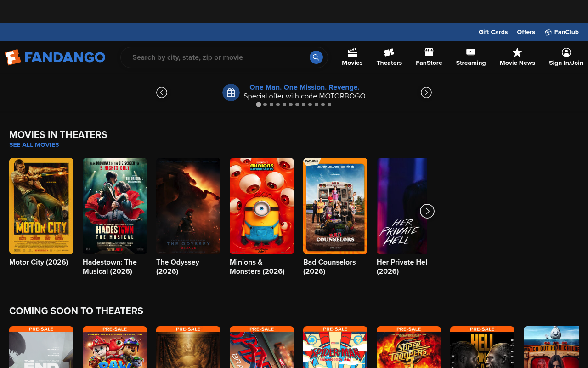Click the Sign In/Join profile icon

(566, 57)
